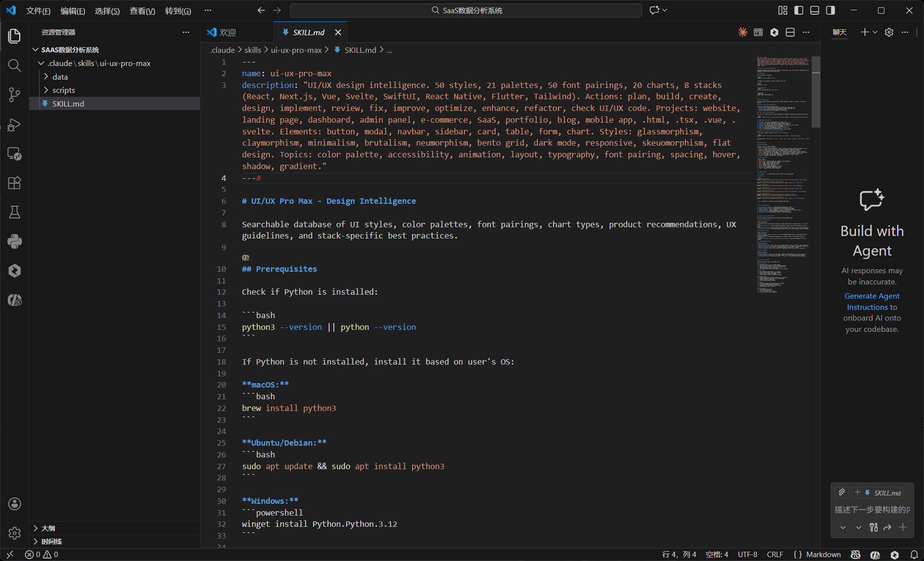Screen dimensions: 924x561
Task: Toggle the bottom panel visibility
Action: pos(814,10)
